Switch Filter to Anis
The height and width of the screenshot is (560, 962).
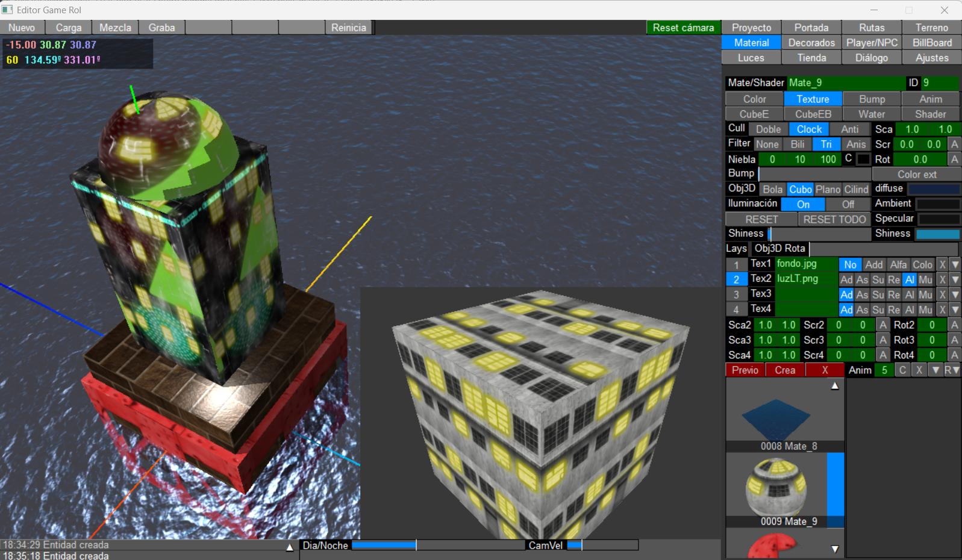coord(855,145)
